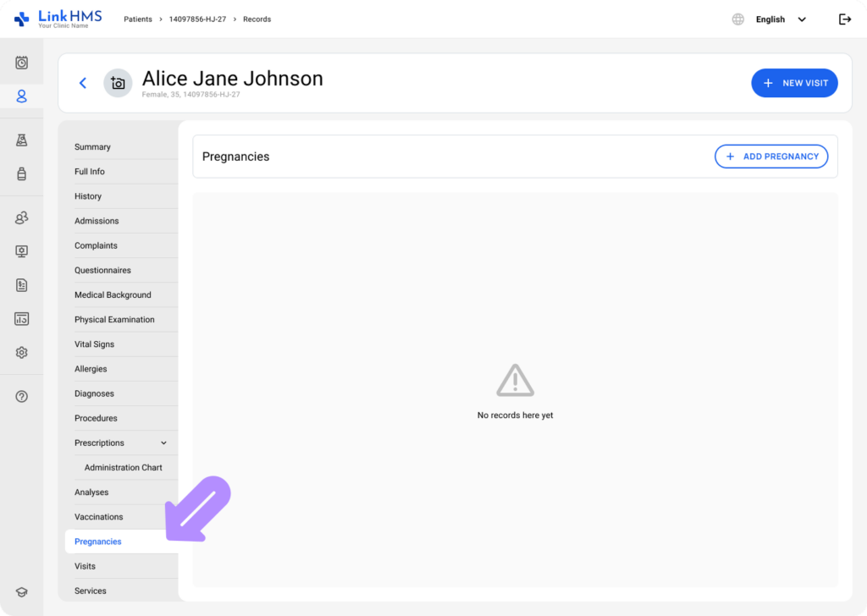Upload patient photo via camera icon
This screenshot has height=616, width=867.
118,83
